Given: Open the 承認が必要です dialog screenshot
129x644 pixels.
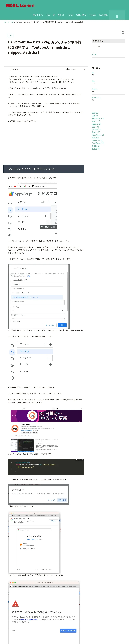Looking at the screenshot, I should (39, 494).
